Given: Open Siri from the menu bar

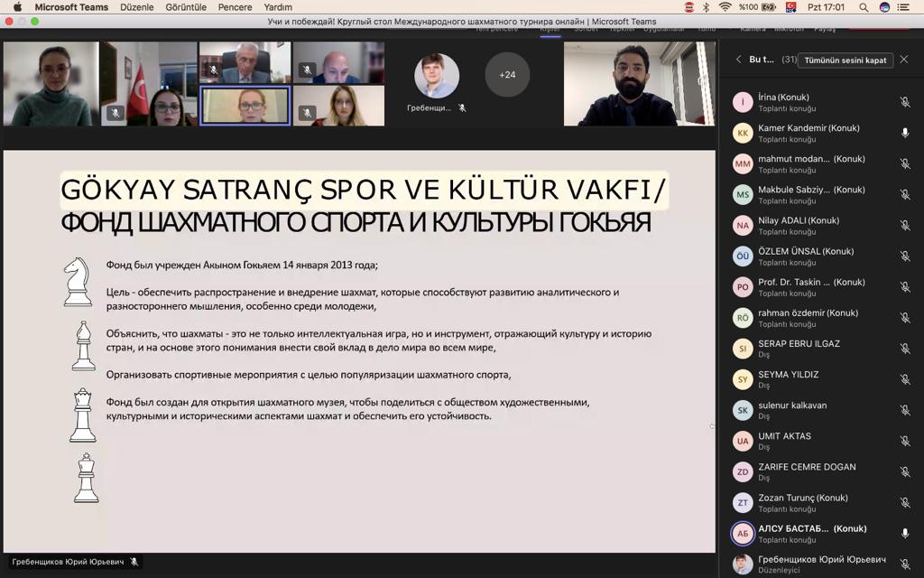Looking at the screenshot, I should pos(884,7).
